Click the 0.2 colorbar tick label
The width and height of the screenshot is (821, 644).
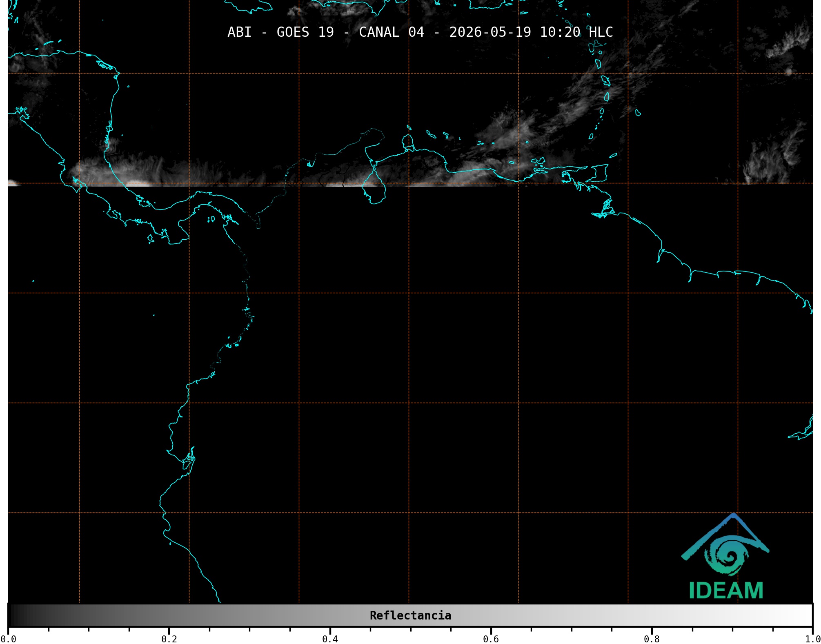169,639
